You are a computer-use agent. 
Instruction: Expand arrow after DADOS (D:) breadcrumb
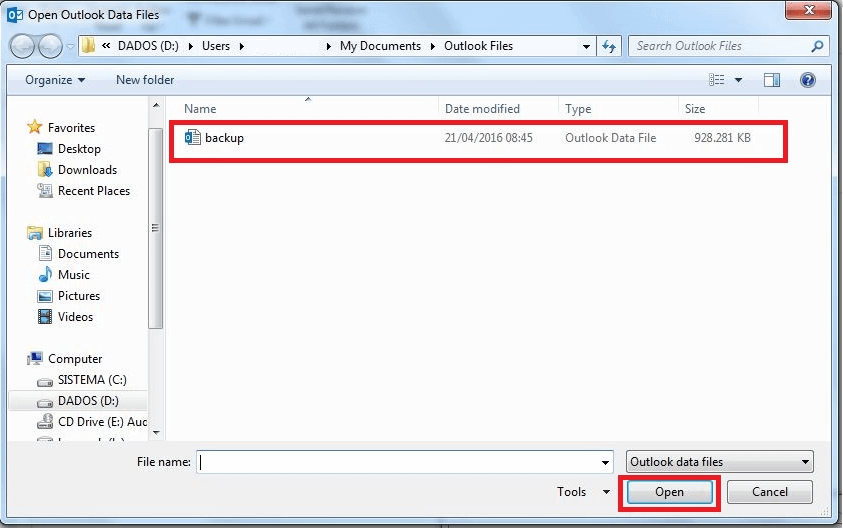pos(190,46)
